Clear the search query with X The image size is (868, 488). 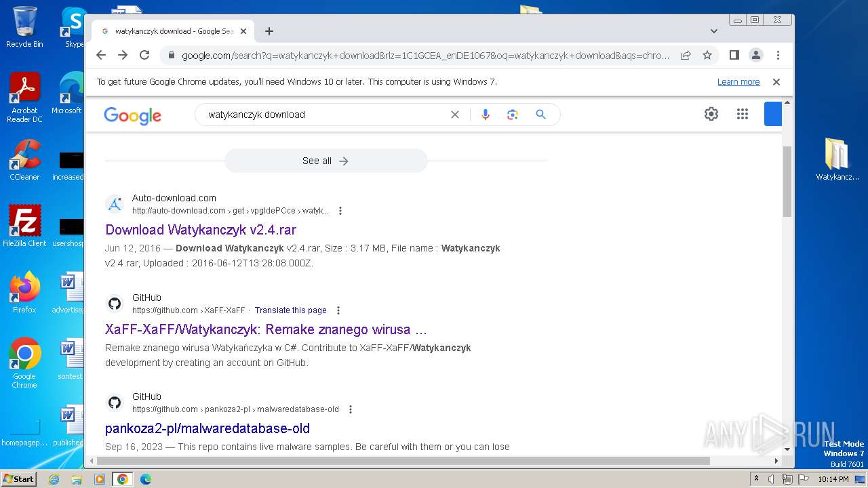tap(455, 115)
